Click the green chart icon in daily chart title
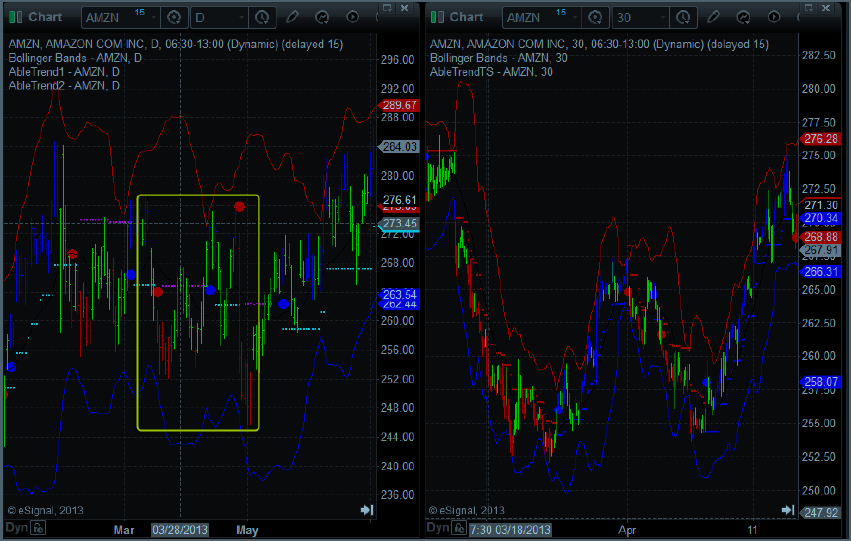The height and width of the screenshot is (541, 851). (16, 17)
